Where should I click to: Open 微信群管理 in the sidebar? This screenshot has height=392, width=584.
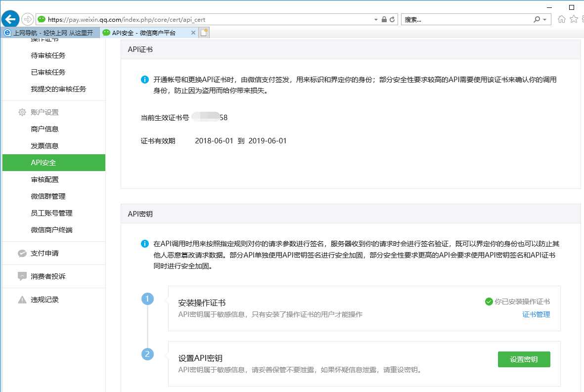point(48,196)
